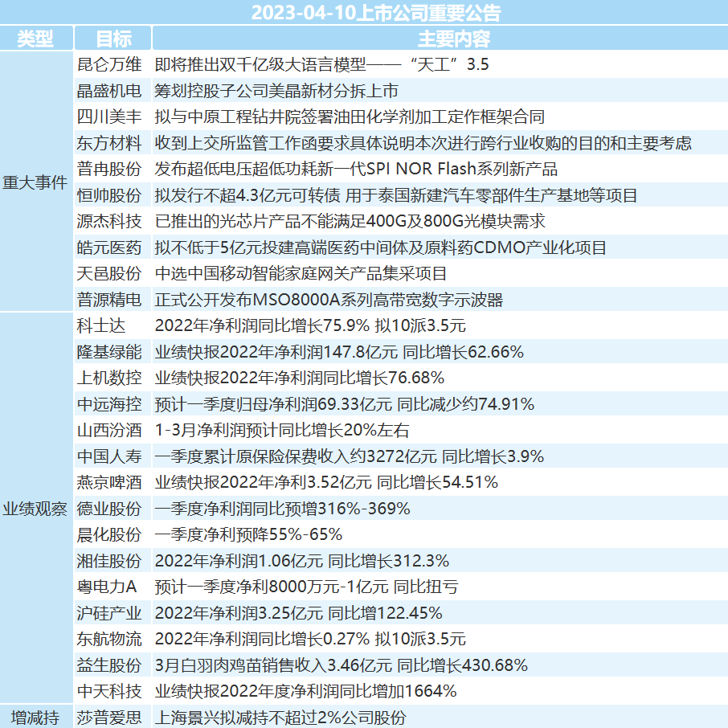The width and height of the screenshot is (728, 728).
Task: Click the company name 源杰科技
Action: pos(109,221)
